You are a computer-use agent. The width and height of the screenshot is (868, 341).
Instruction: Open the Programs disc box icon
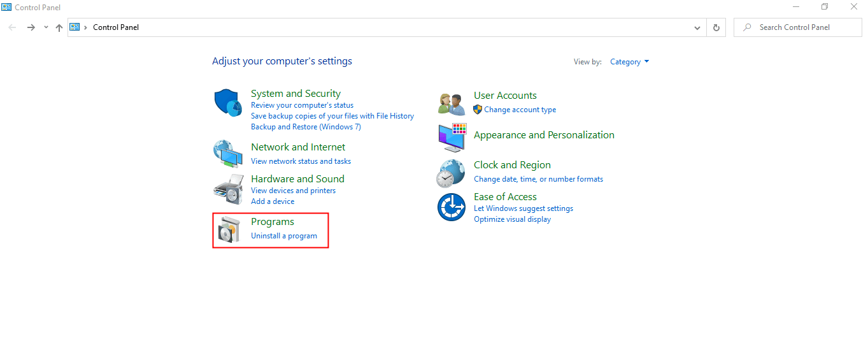coord(229,230)
